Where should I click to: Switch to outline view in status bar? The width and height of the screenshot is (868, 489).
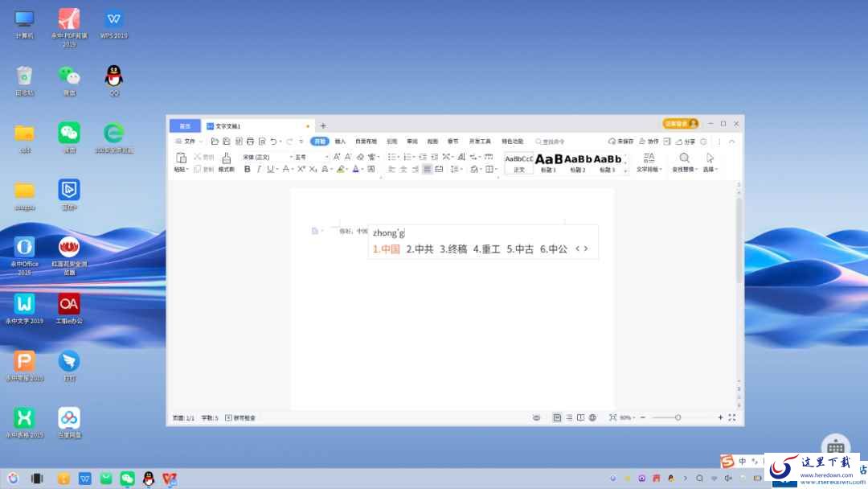coord(569,417)
